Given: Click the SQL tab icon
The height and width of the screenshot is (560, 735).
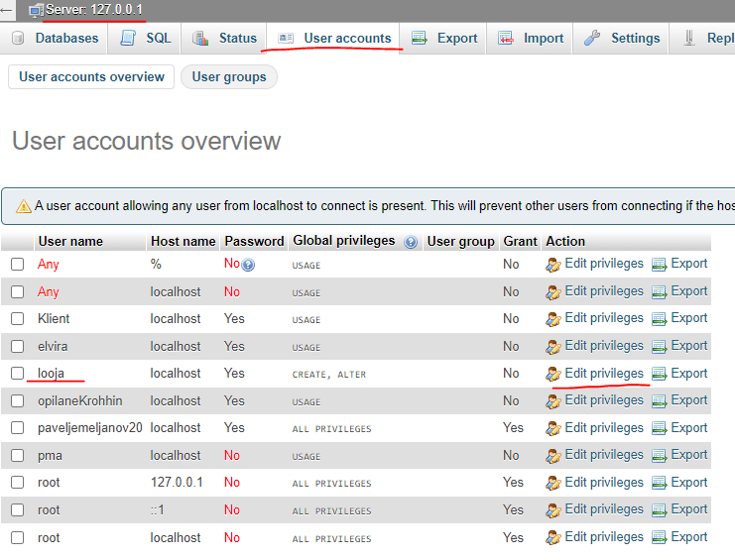Looking at the screenshot, I should click(128, 39).
